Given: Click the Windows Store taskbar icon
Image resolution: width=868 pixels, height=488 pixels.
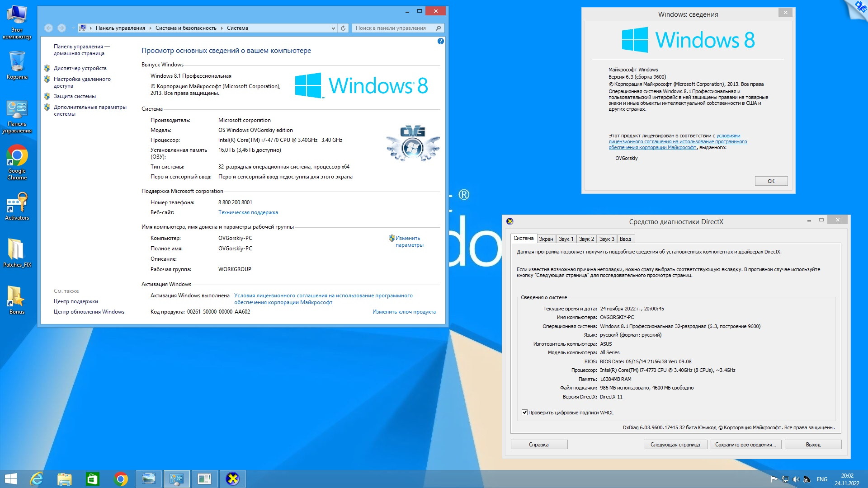Looking at the screenshot, I should (x=92, y=479).
